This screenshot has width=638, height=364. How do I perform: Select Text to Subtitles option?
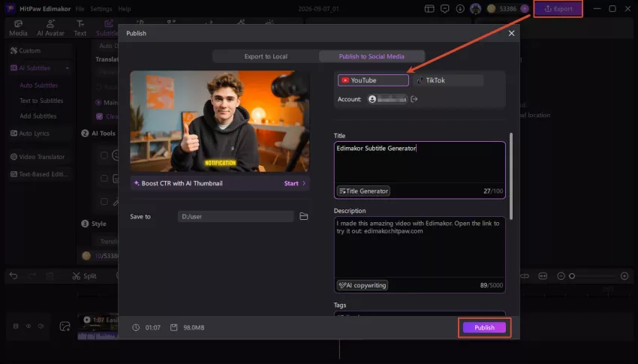click(41, 101)
